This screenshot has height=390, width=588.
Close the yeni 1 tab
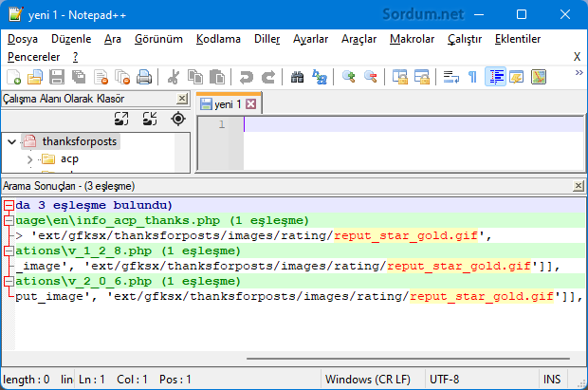pos(251,104)
